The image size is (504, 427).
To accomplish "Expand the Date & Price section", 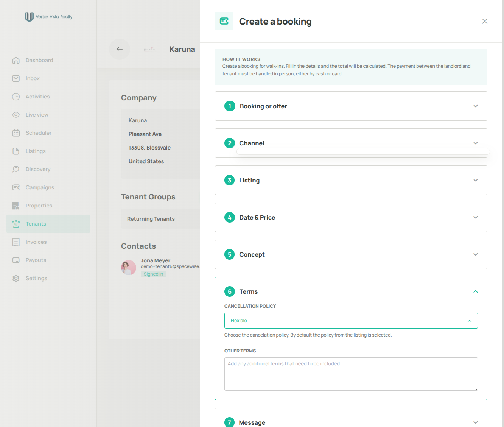I will tap(351, 217).
